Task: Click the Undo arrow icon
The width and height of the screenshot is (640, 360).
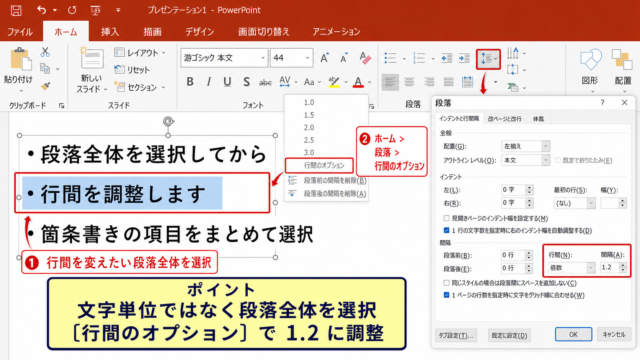Action: tap(42, 10)
